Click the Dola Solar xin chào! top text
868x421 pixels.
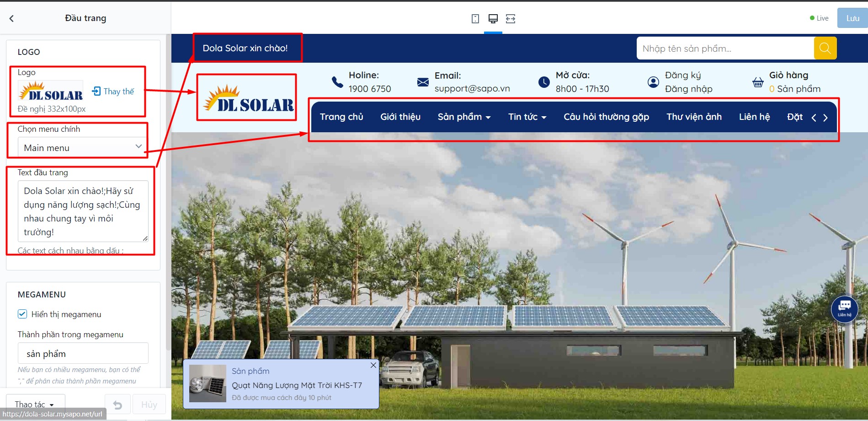245,48
